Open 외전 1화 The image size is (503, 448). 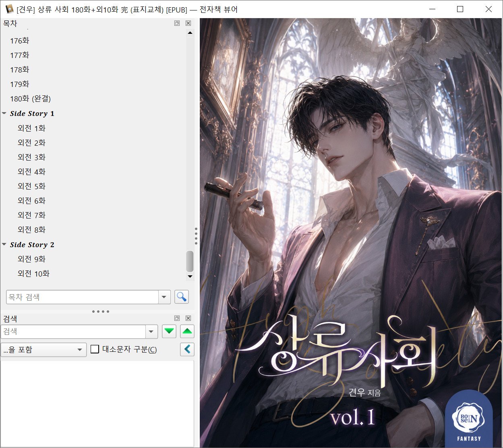[x=31, y=128]
